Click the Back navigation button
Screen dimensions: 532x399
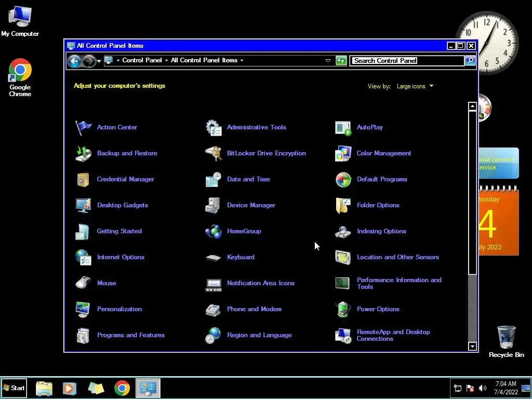[x=74, y=61]
